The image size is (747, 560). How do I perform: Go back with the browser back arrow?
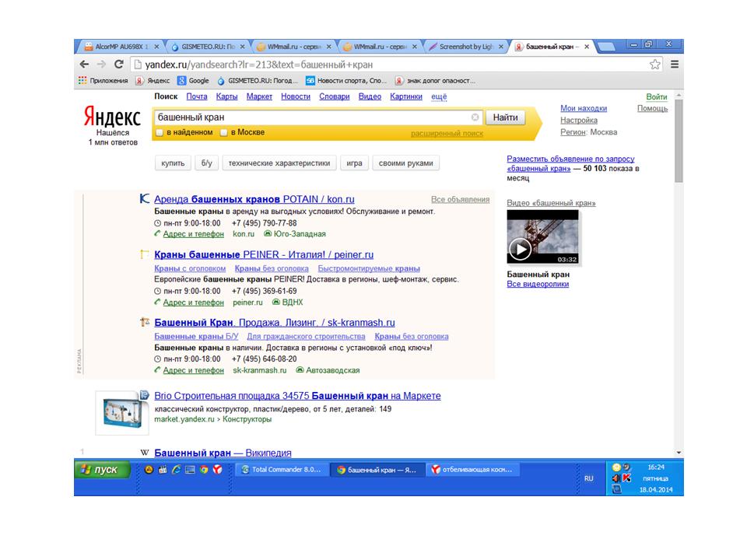(84, 65)
